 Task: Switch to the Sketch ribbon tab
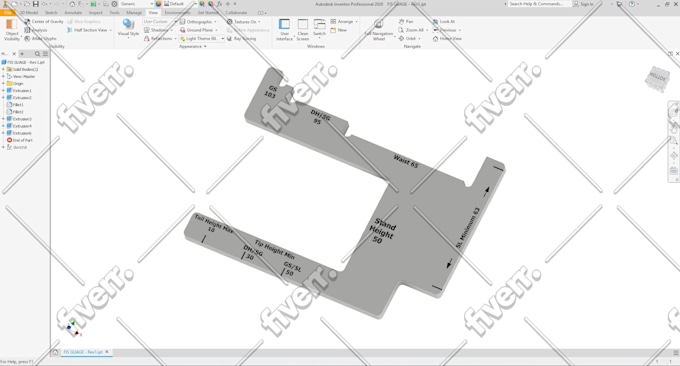click(51, 13)
